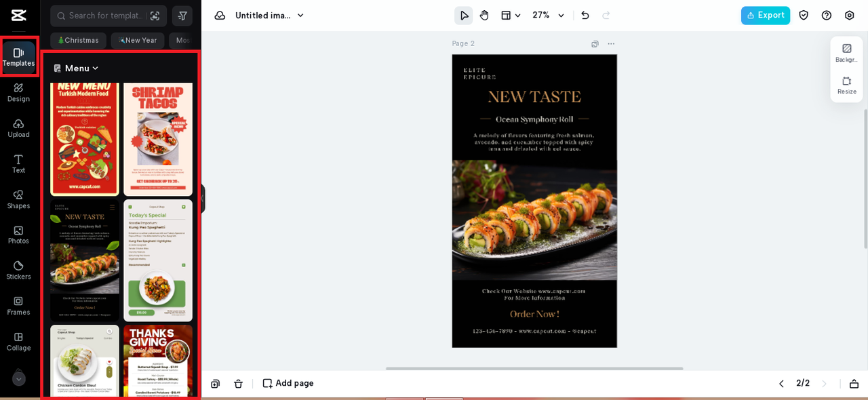
Task: Delete page with the trash icon
Action: click(238, 384)
